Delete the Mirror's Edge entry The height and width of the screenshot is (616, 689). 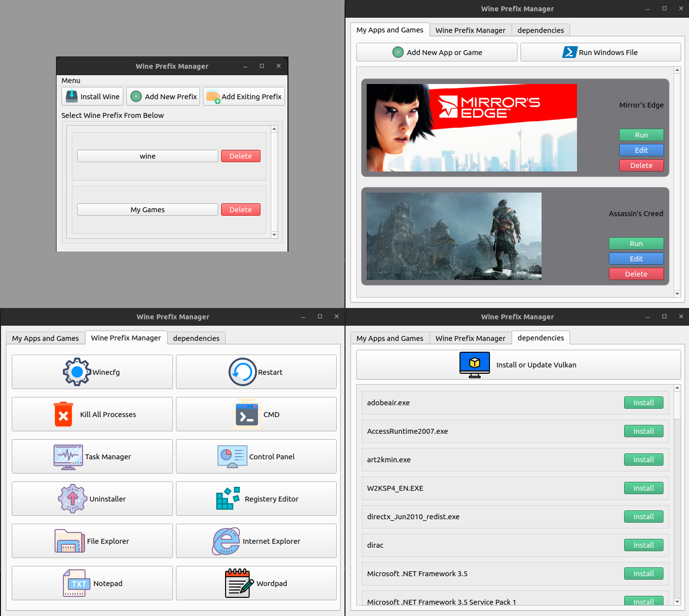pyautogui.click(x=641, y=165)
